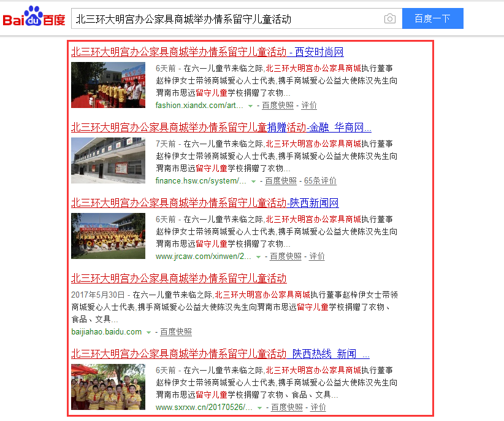The width and height of the screenshot is (504, 421).
Task: Click the 7天前 snippet text
Action: 166,144
